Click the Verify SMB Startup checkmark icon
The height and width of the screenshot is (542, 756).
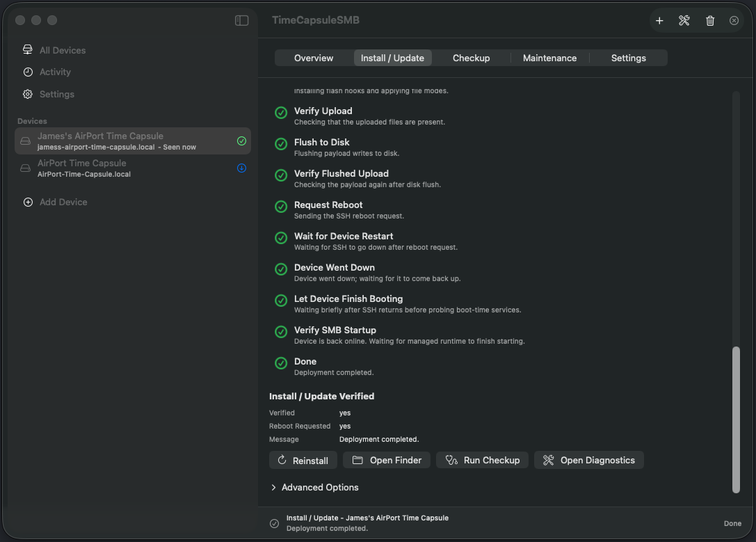(281, 332)
